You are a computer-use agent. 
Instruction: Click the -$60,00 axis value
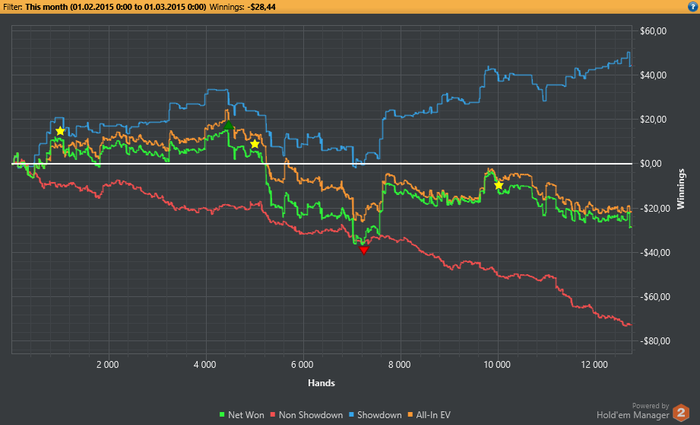(655, 297)
